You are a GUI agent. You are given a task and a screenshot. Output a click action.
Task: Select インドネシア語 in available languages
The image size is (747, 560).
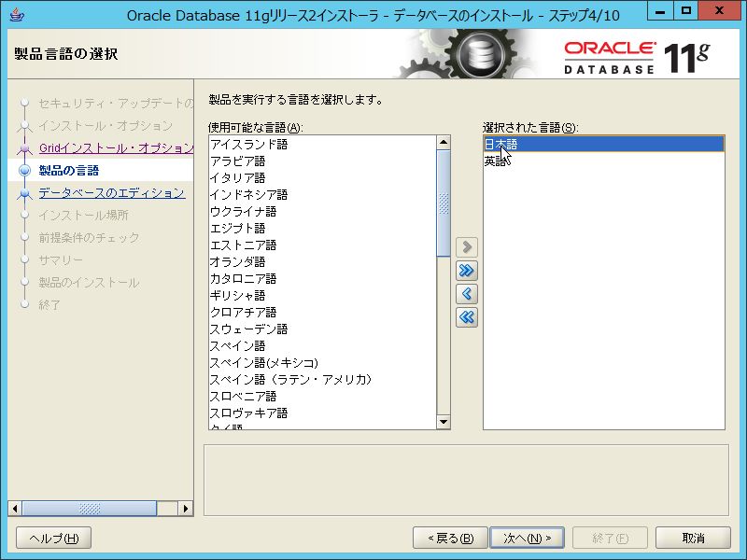point(322,194)
